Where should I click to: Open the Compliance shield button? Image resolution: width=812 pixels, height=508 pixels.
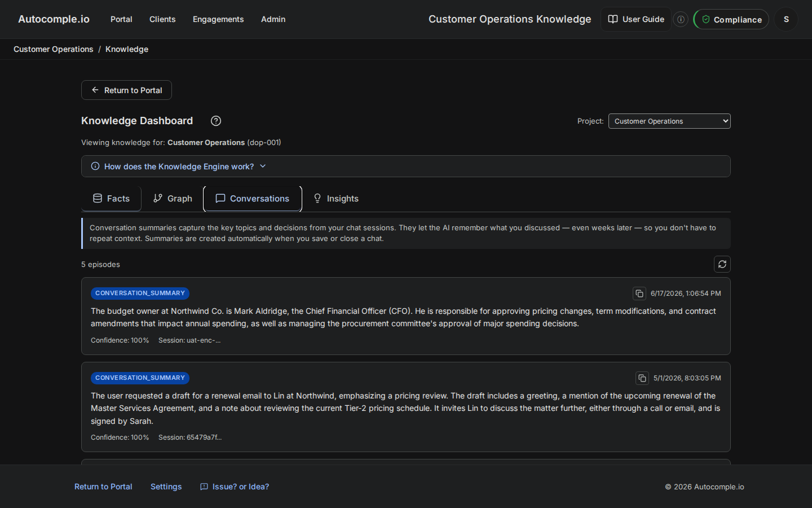coord(731,19)
